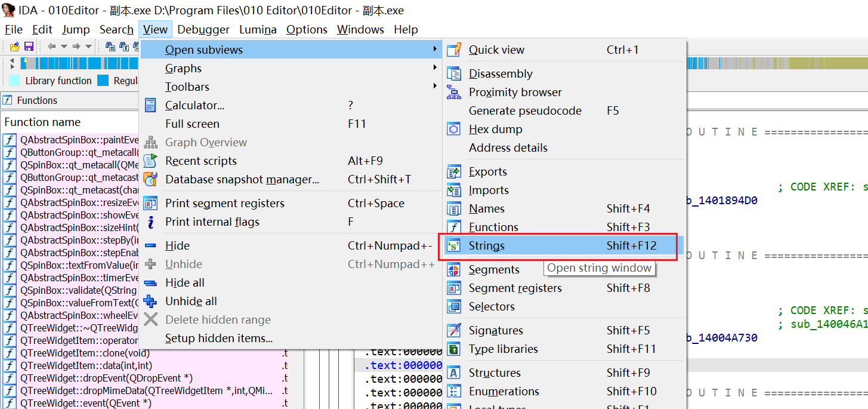Open the Structures subview
Viewport: 868px width, 409px height.
pyautogui.click(x=564, y=373)
